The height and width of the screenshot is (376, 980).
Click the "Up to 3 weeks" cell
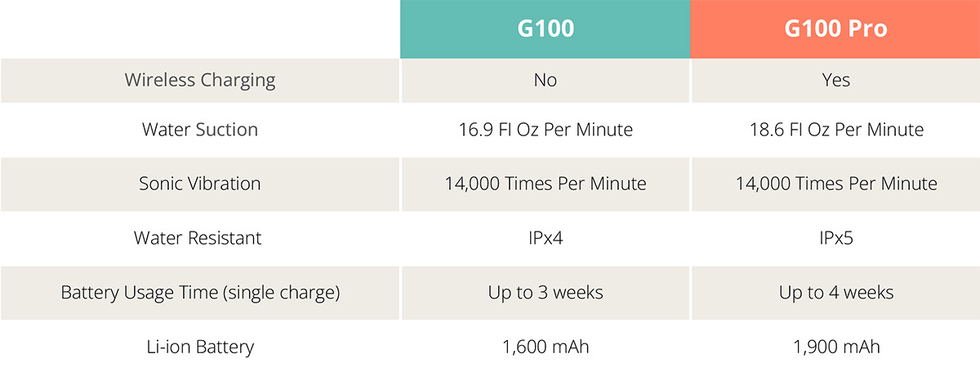pos(546,292)
